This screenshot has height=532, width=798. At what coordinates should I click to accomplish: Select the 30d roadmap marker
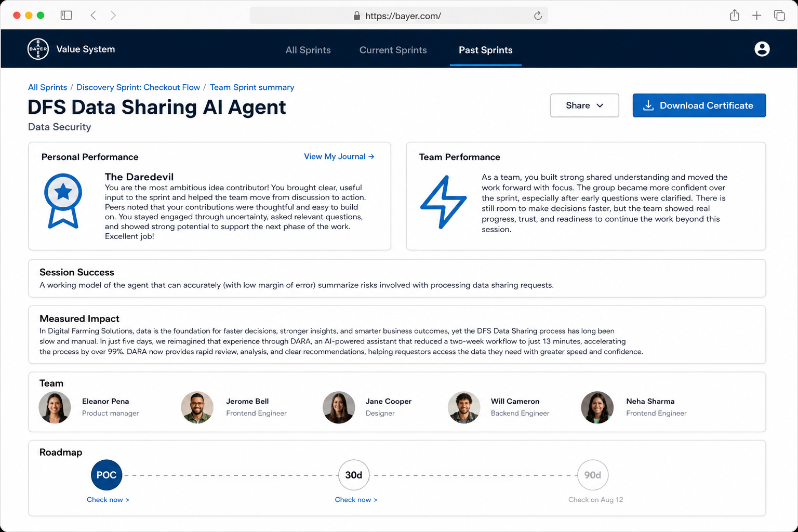(354, 475)
